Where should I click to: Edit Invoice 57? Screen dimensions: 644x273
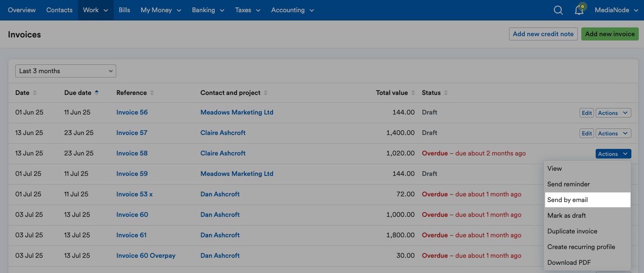click(x=587, y=133)
